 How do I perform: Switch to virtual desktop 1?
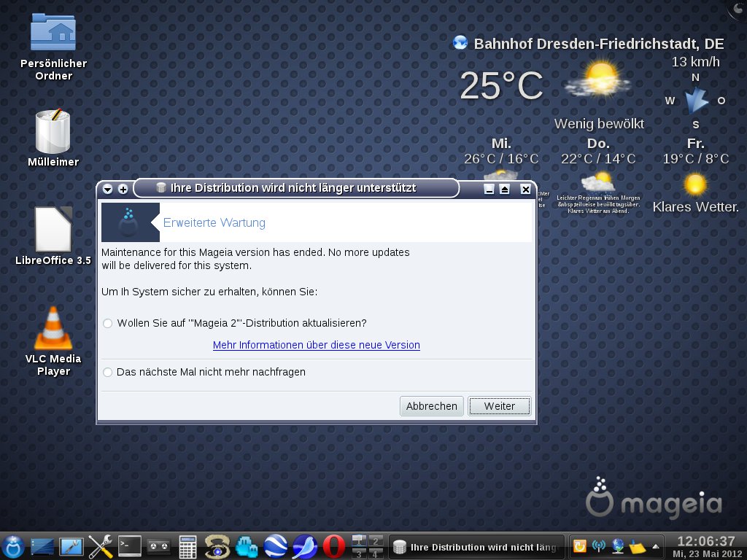pos(359,540)
